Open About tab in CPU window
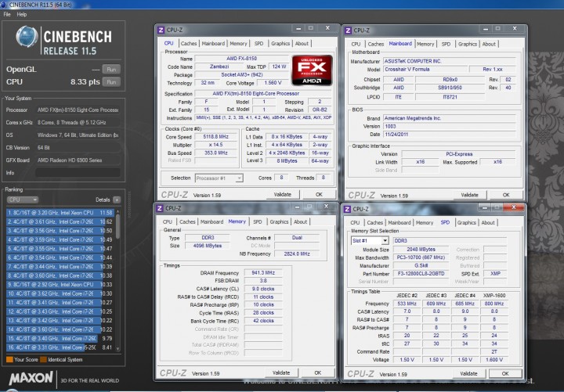 [302, 44]
